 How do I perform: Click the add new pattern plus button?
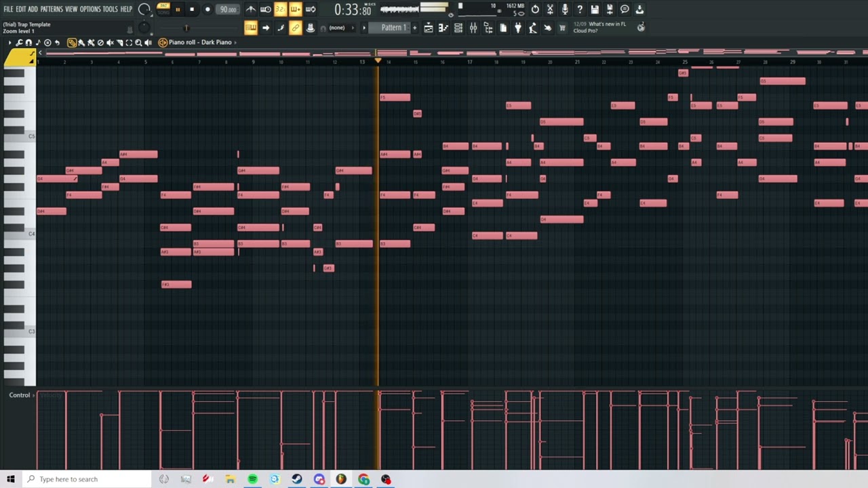[x=415, y=28]
